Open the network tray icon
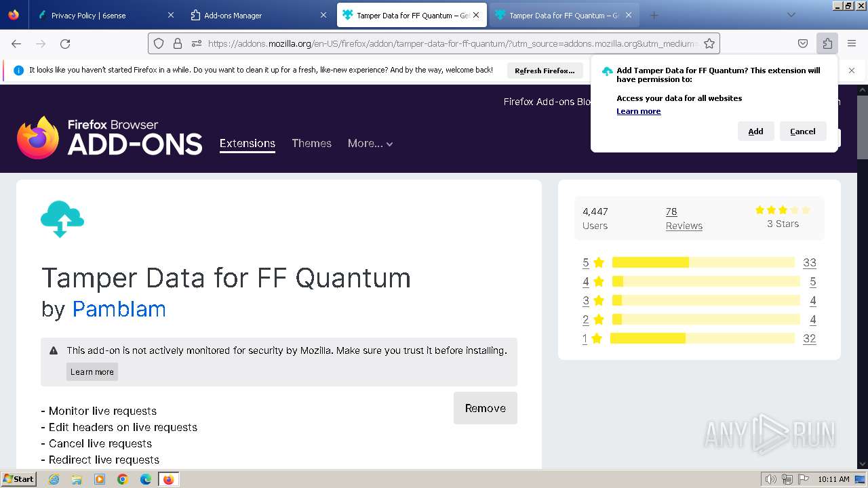The width and height of the screenshot is (868, 488). tap(787, 479)
